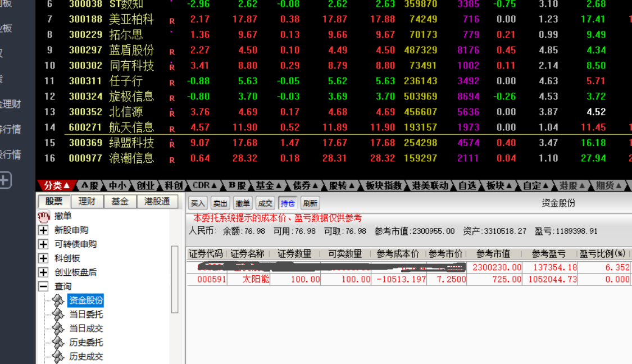
Task: Switch to the 创业 market tab
Action: point(146,185)
